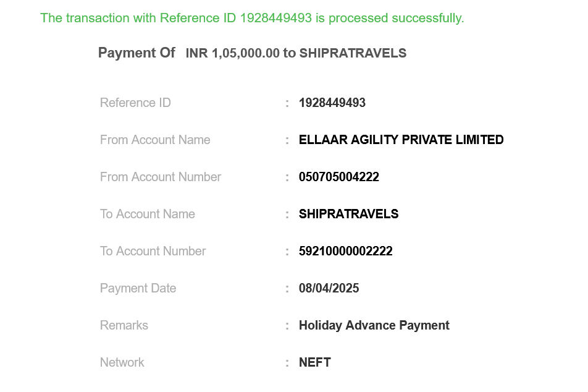
Task: Select Holiday Advance Payment remark text
Action: (374, 325)
